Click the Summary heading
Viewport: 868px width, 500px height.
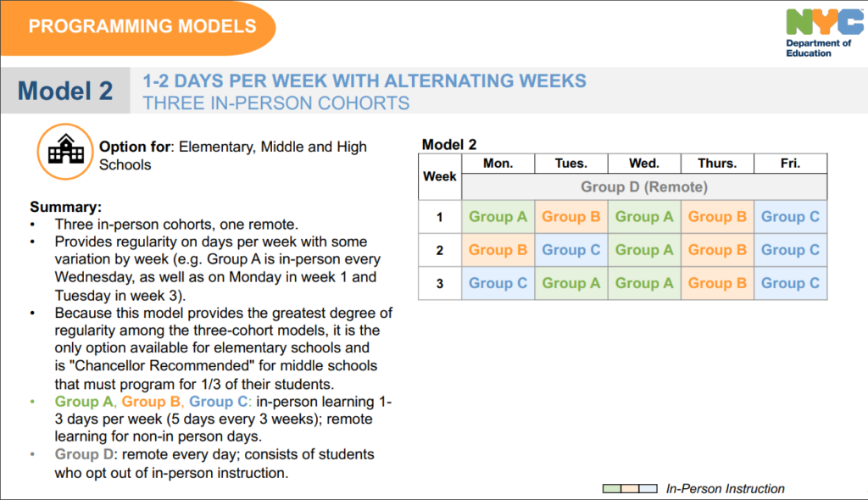65,207
